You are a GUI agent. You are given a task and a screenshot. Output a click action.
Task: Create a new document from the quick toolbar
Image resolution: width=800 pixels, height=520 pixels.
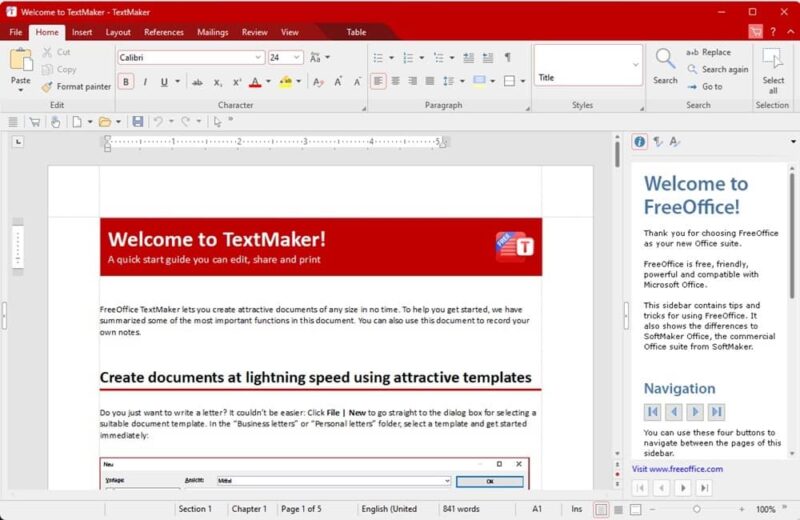[77, 121]
